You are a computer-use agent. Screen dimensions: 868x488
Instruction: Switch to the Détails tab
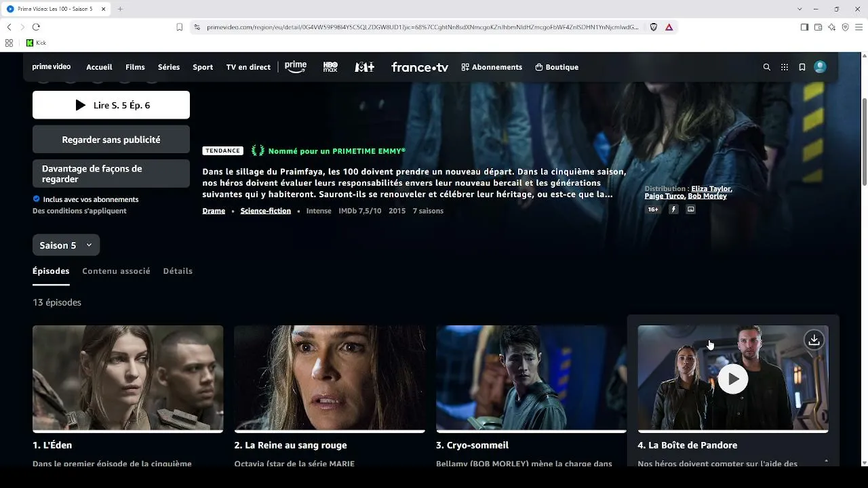(x=178, y=271)
